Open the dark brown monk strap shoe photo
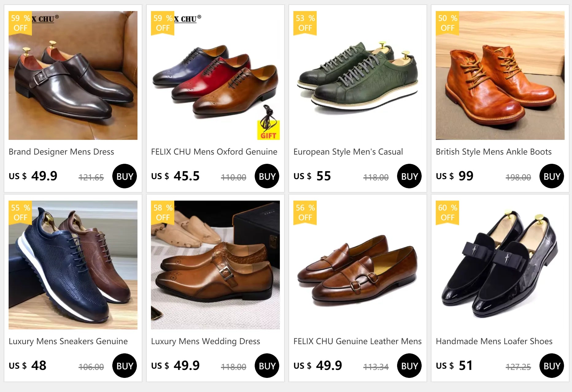This screenshot has height=392, width=572. pos(73,75)
